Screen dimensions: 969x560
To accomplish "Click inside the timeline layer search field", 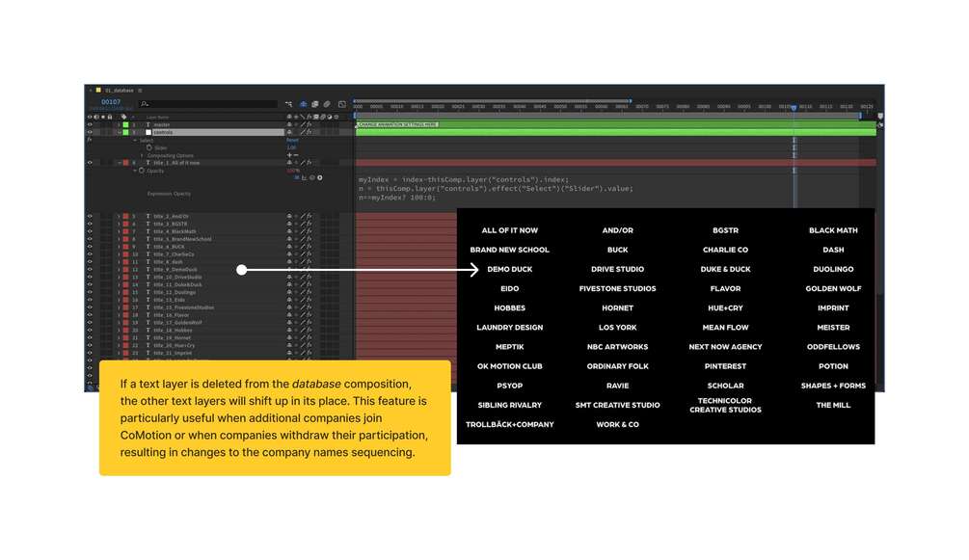I will [207, 104].
